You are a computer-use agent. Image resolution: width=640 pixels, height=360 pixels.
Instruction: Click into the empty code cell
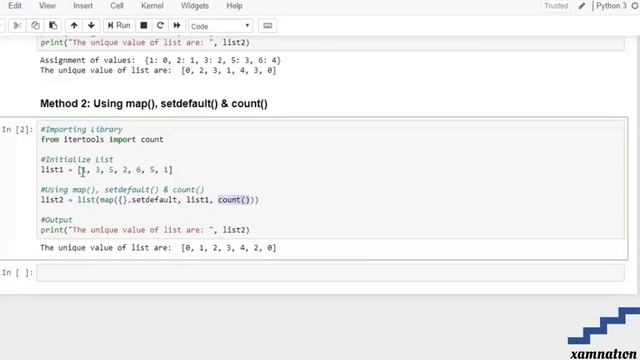pos(331,273)
